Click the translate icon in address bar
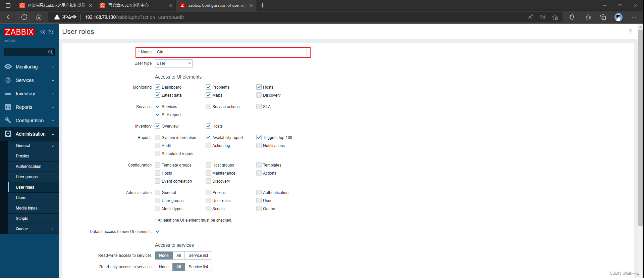 (543, 17)
